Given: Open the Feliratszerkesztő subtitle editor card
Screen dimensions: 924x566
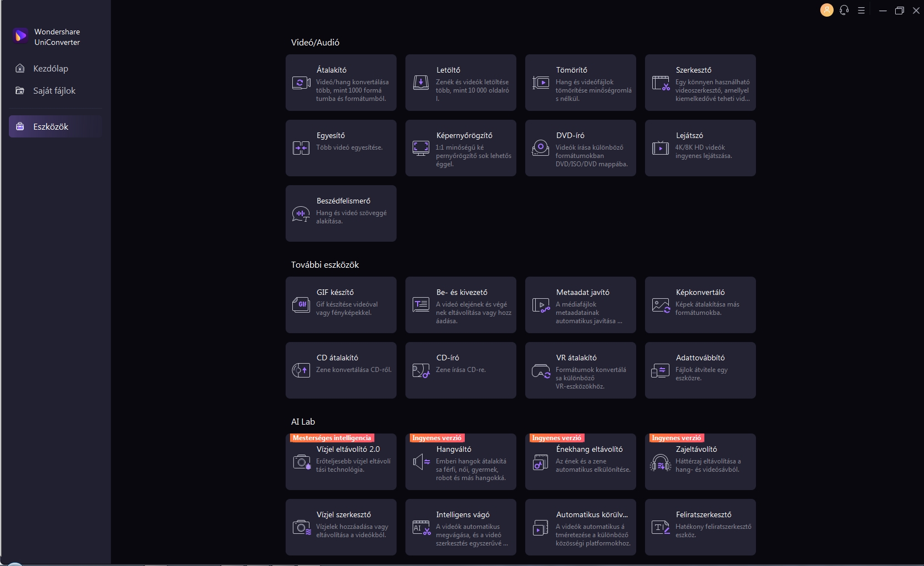Looking at the screenshot, I should [x=700, y=527].
